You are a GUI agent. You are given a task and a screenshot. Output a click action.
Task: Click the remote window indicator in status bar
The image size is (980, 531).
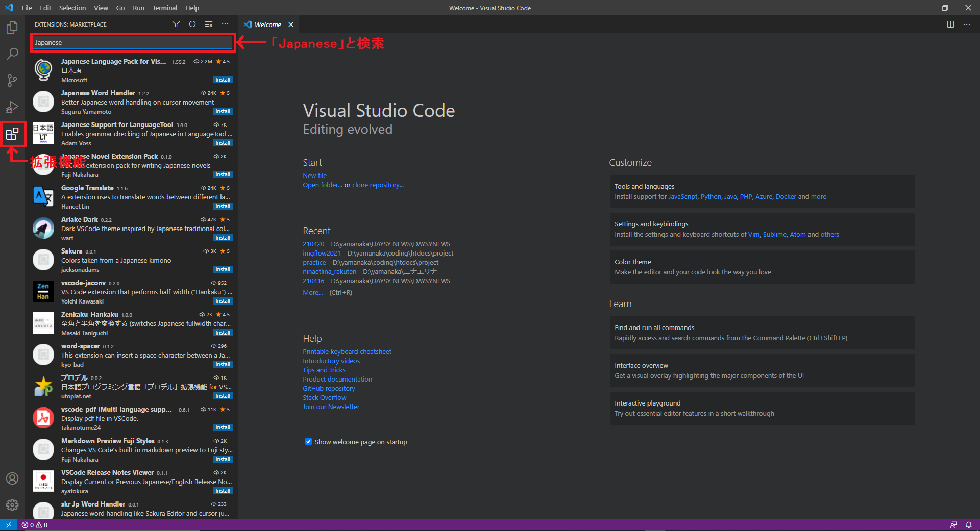(9, 525)
